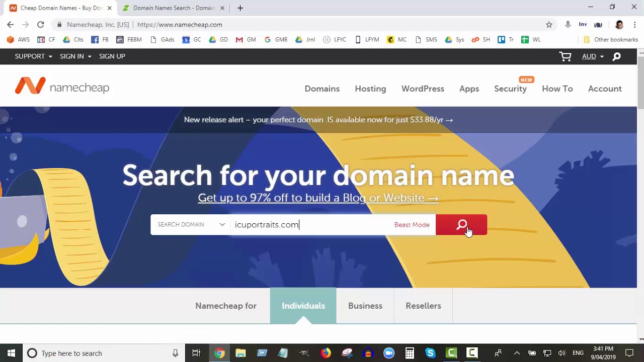Go back to previous page

[x=11, y=25]
